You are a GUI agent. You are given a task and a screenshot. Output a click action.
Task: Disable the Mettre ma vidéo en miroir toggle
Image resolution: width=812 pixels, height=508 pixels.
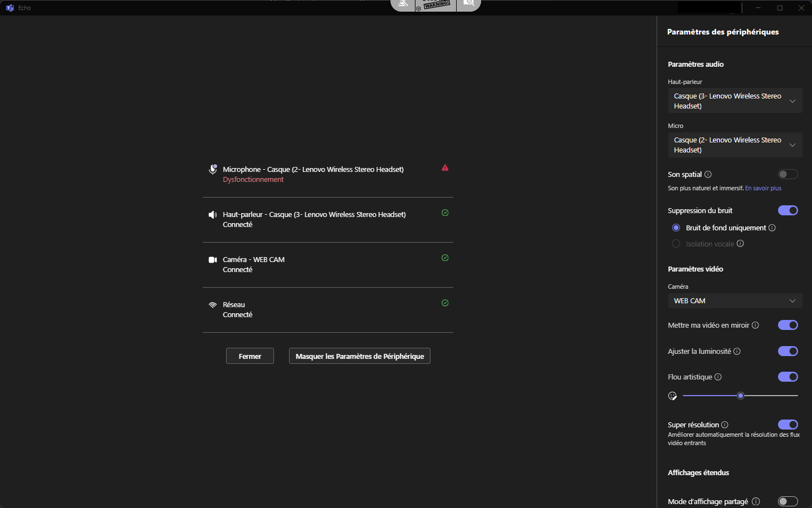click(x=788, y=325)
